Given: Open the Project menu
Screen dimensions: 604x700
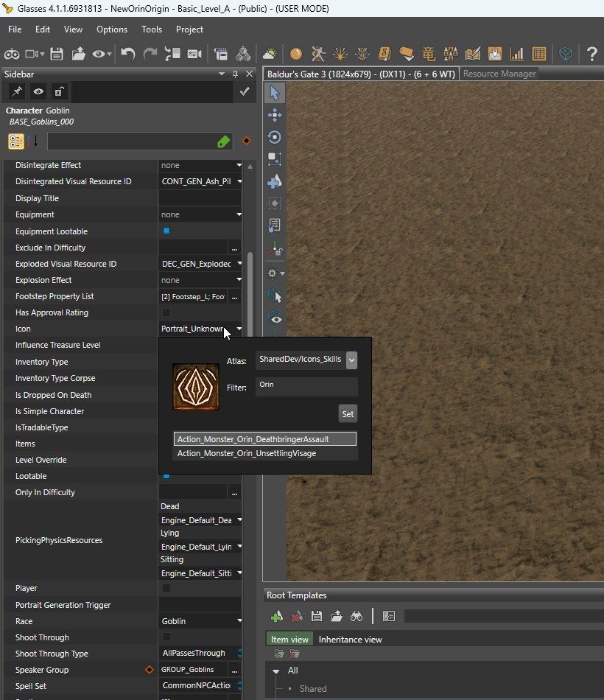Looking at the screenshot, I should point(190,29).
